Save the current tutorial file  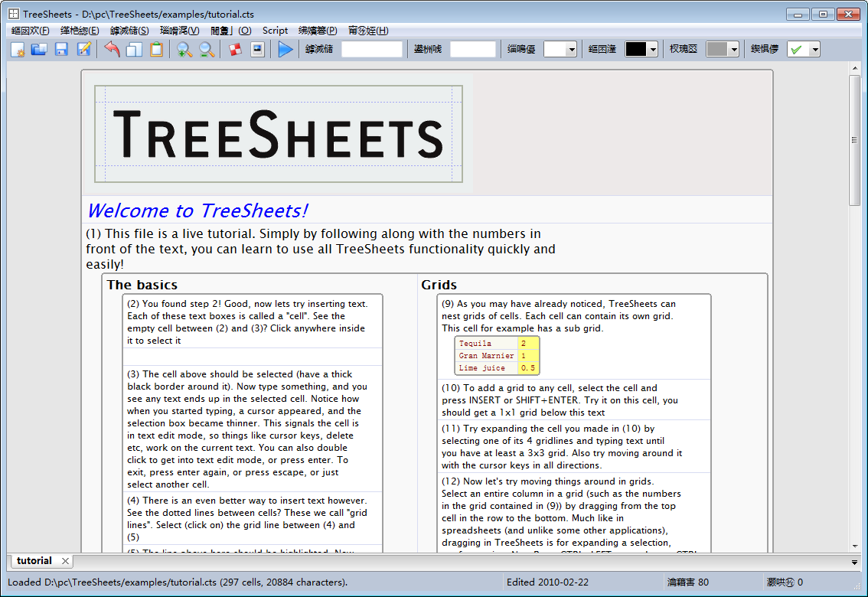(60, 49)
